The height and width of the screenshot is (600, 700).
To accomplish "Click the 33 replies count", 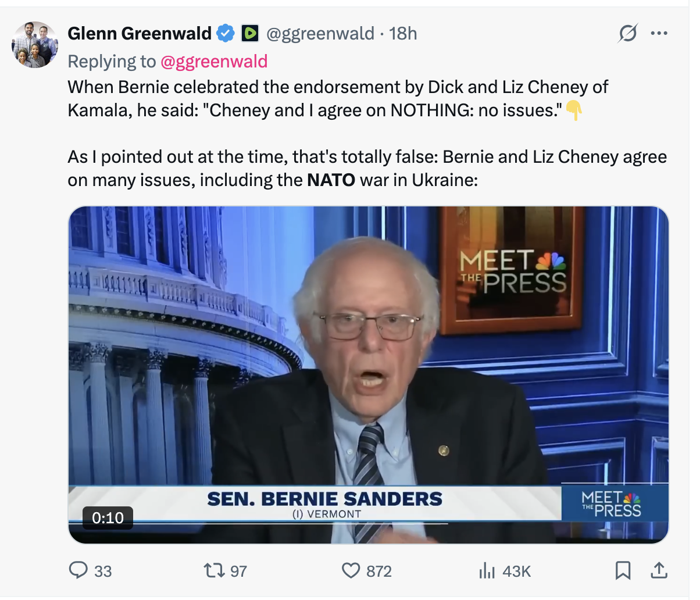I will (103, 572).
